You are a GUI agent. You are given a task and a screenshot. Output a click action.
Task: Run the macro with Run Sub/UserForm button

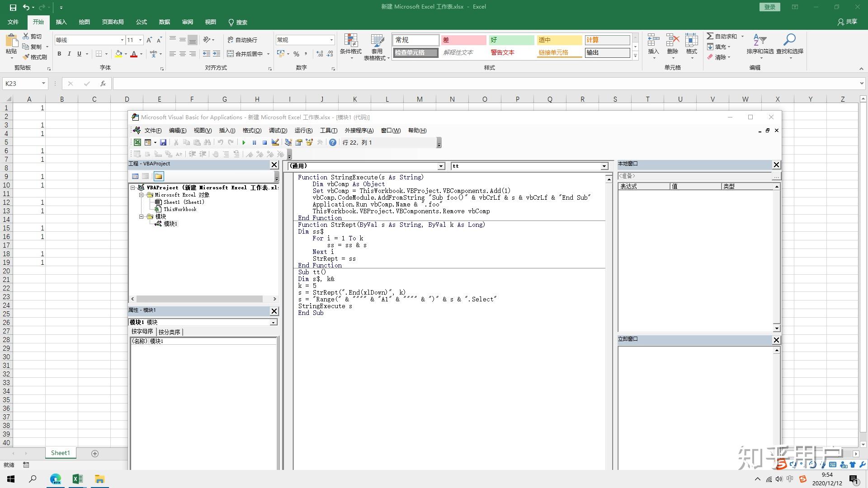pos(244,142)
